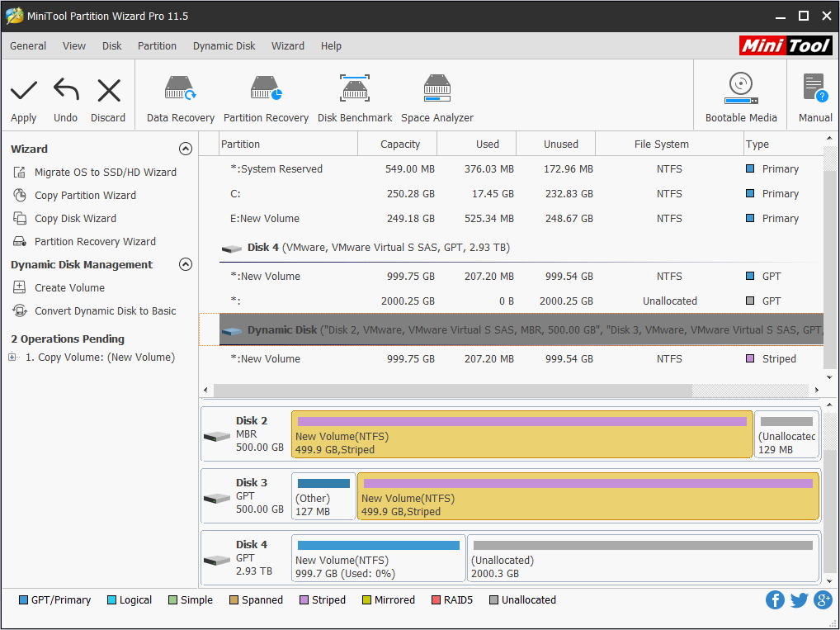Open the View menu

point(74,46)
